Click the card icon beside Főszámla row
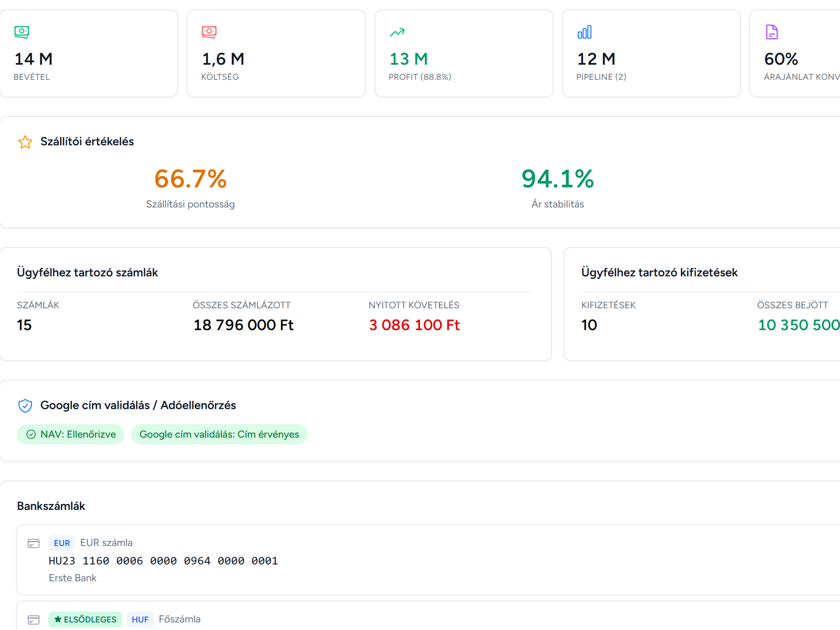The width and height of the screenshot is (840, 630). (34, 620)
